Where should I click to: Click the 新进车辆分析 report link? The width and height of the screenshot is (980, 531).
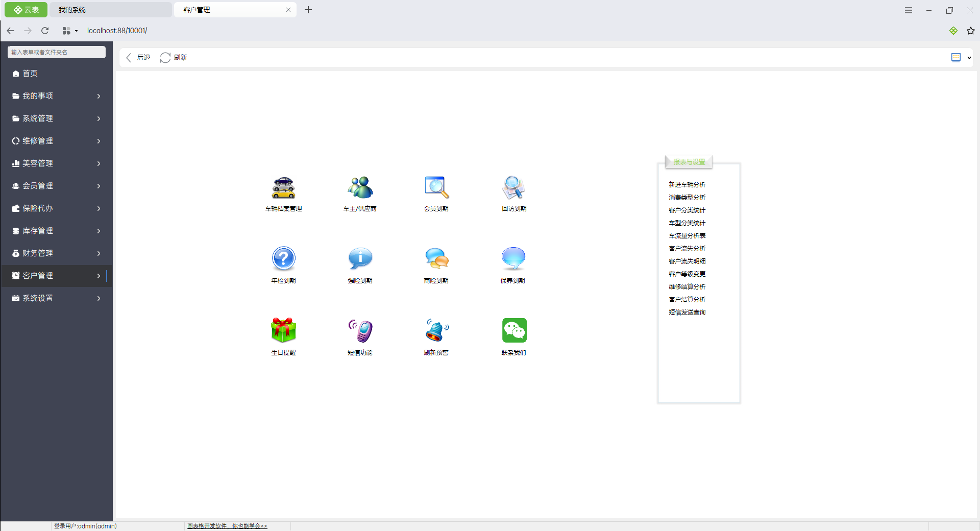tap(687, 185)
